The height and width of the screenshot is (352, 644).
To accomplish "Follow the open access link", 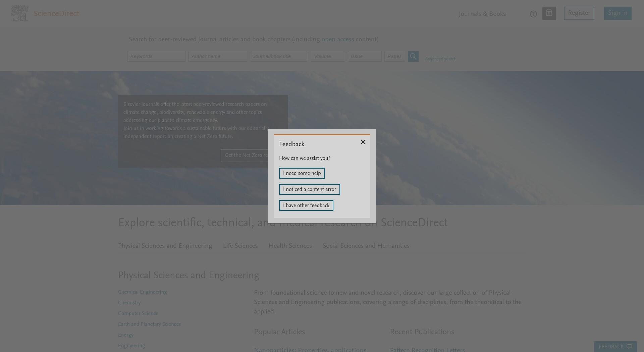I will pyautogui.click(x=338, y=39).
